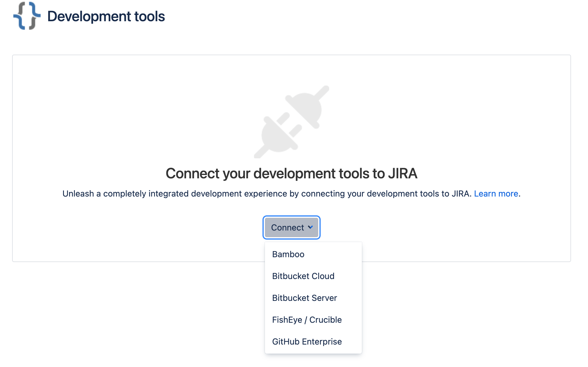
Task: Select FishEye / Crucible in the menu
Action: coord(313,320)
